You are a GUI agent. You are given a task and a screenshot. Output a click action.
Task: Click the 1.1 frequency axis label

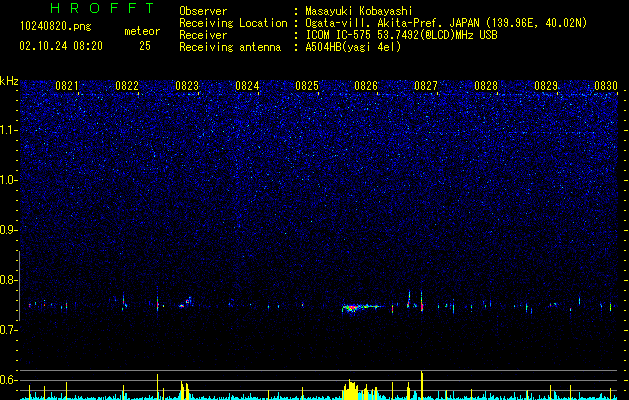click(9, 130)
